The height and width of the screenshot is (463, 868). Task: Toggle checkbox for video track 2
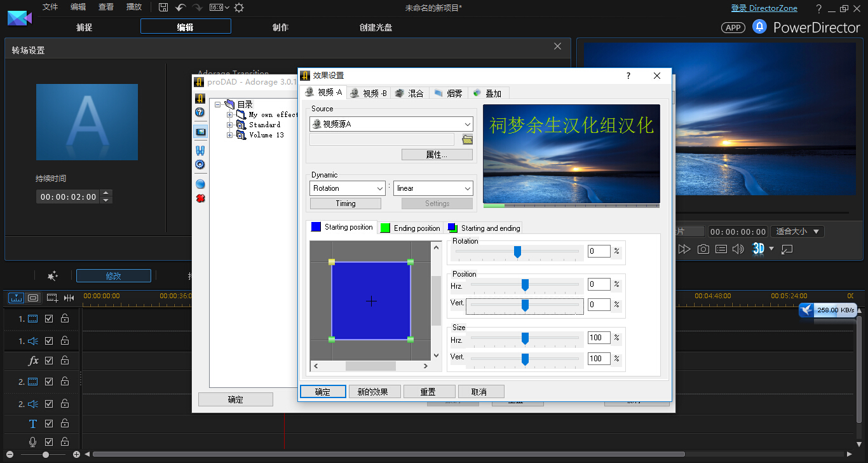point(49,382)
